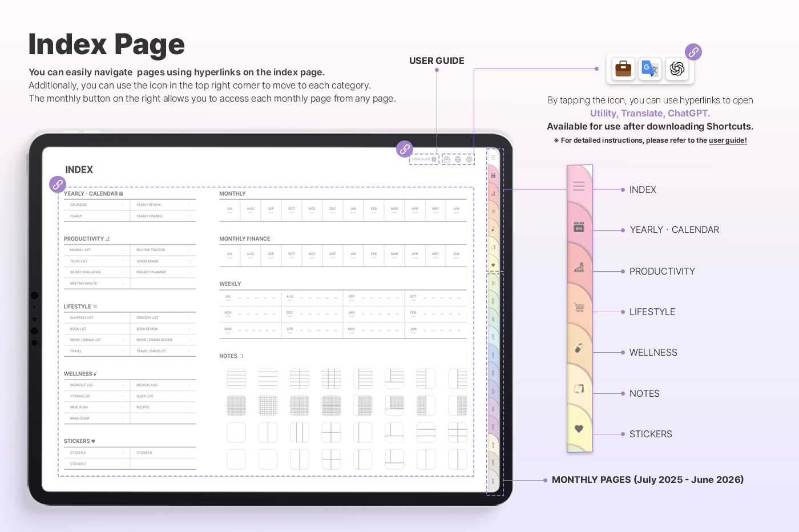Open the hamburger Index icon in enlarged sidebar
Viewport: 799px width, 532px height.
[579, 186]
